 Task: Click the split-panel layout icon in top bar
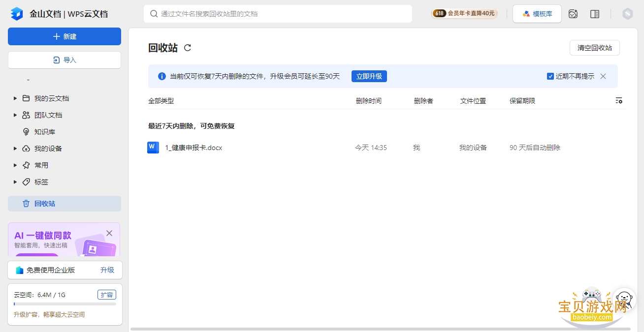tap(595, 14)
